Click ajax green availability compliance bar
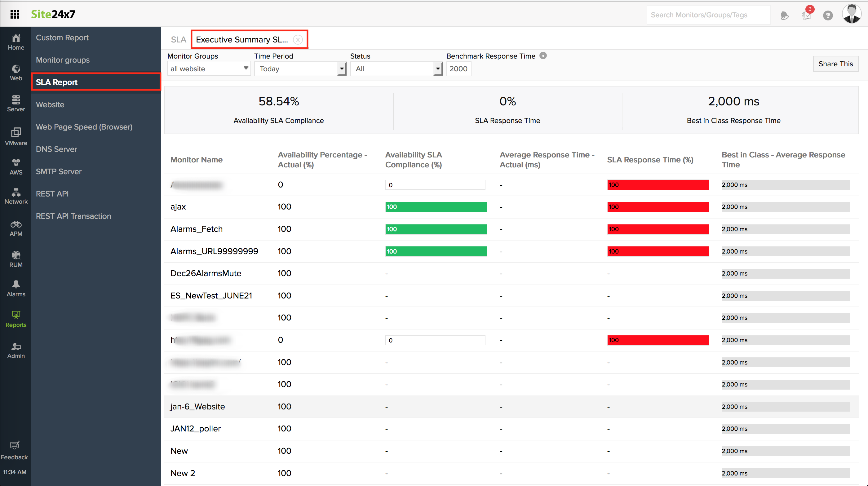The image size is (868, 486). point(436,207)
